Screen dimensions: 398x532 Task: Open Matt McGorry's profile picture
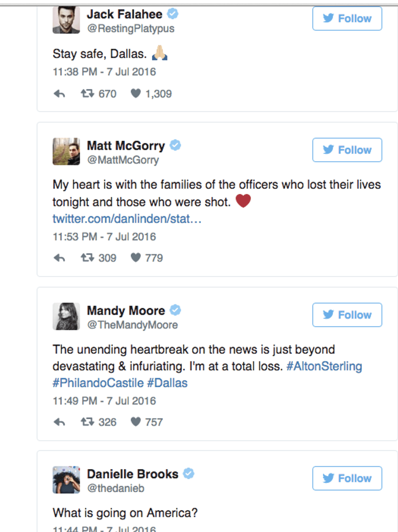(66, 152)
